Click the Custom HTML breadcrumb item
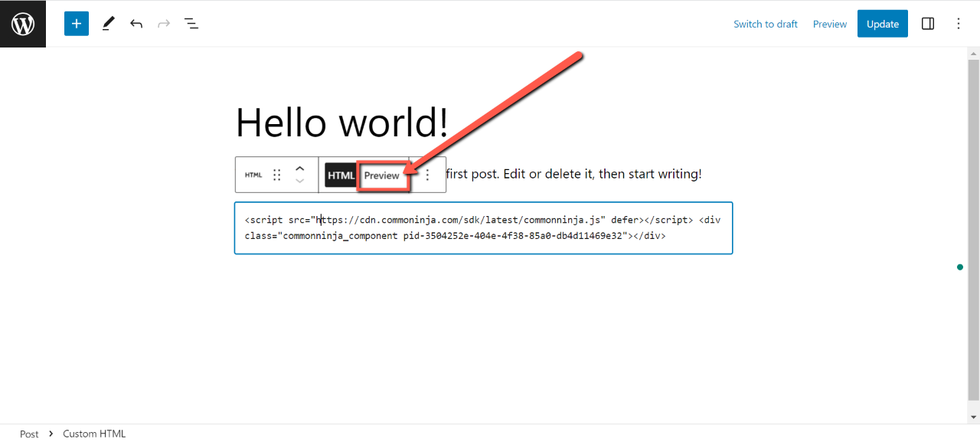This screenshot has height=442, width=980. [x=94, y=434]
